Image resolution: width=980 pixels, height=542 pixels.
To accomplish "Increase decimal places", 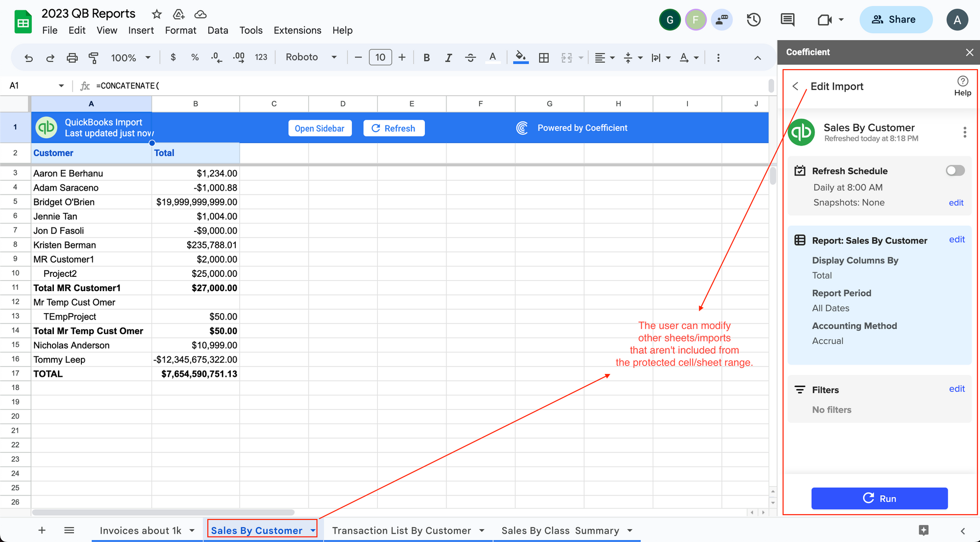I will pos(239,57).
